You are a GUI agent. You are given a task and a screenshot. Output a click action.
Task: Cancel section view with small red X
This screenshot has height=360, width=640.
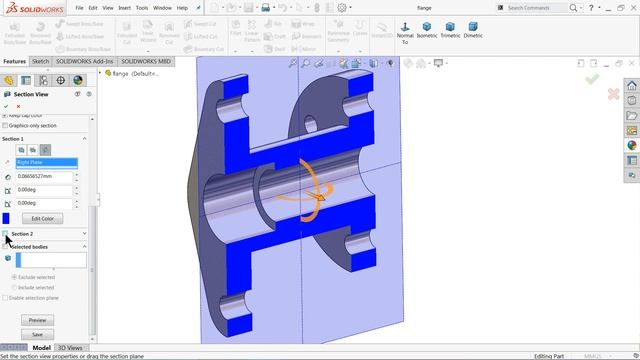click(x=18, y=107)
